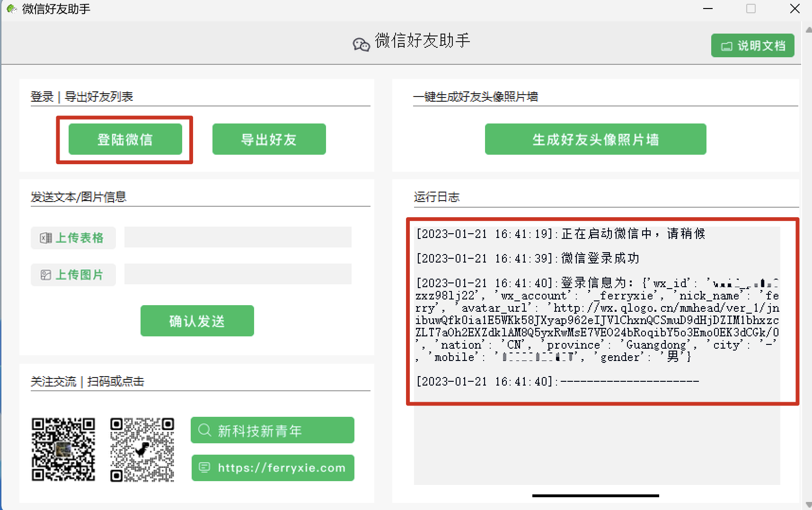Click the minimize icon in the title bar
This screenshot has width=812, height=510.
coord(707,9)
